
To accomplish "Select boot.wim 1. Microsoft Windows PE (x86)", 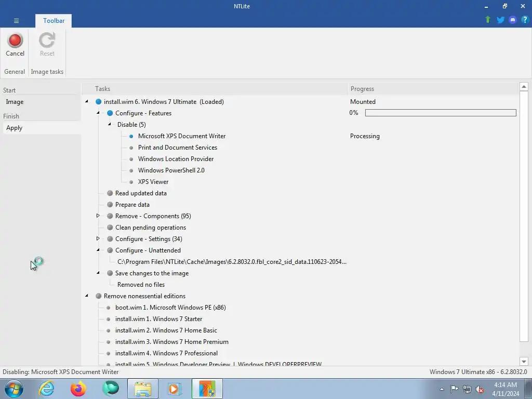I will pyautogui.click(x=170, y=308).
